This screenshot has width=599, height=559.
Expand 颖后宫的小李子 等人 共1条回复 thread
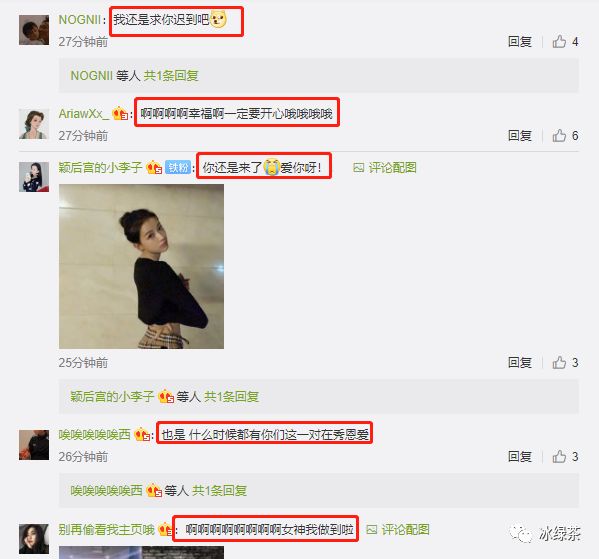165,397
